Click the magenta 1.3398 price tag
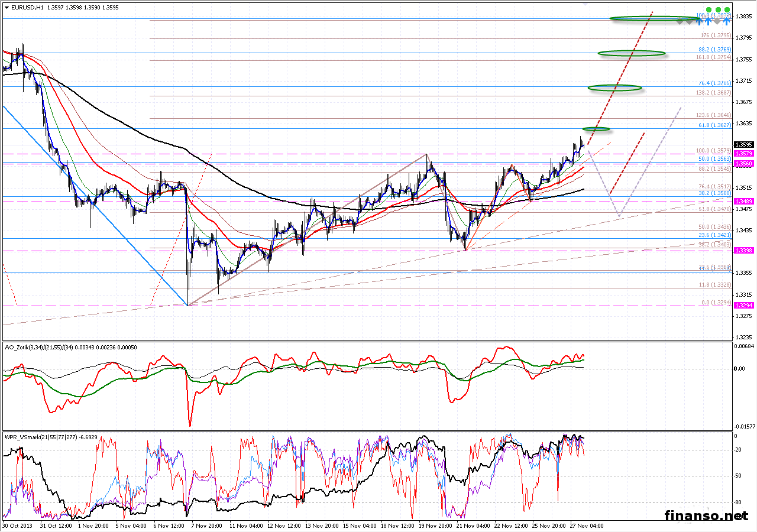Screen dimensions: 757x532 pos(743,251)
